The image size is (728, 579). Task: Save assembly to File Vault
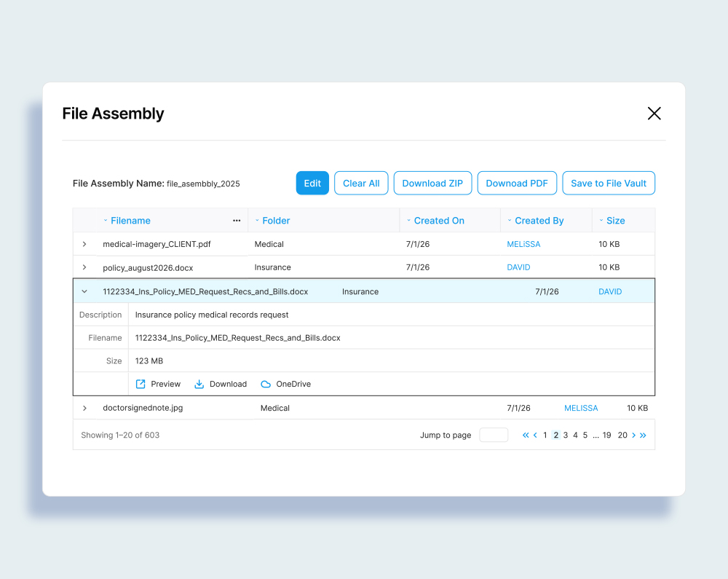609,184
